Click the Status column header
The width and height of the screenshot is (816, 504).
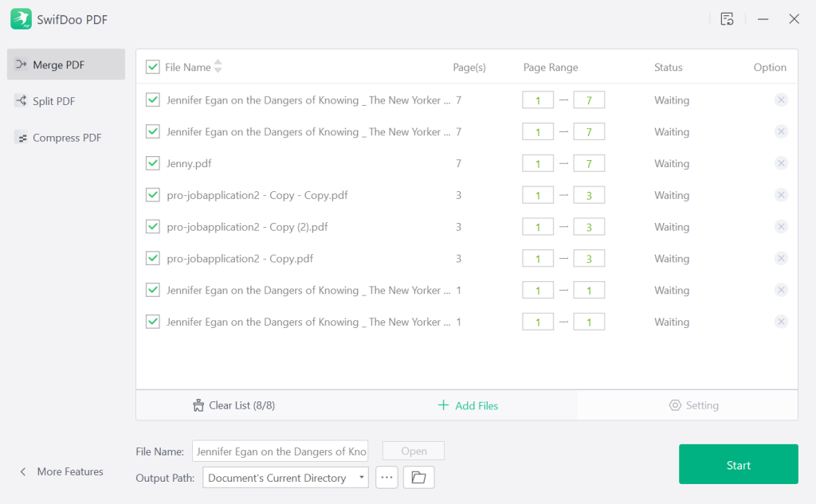(669, 67)
